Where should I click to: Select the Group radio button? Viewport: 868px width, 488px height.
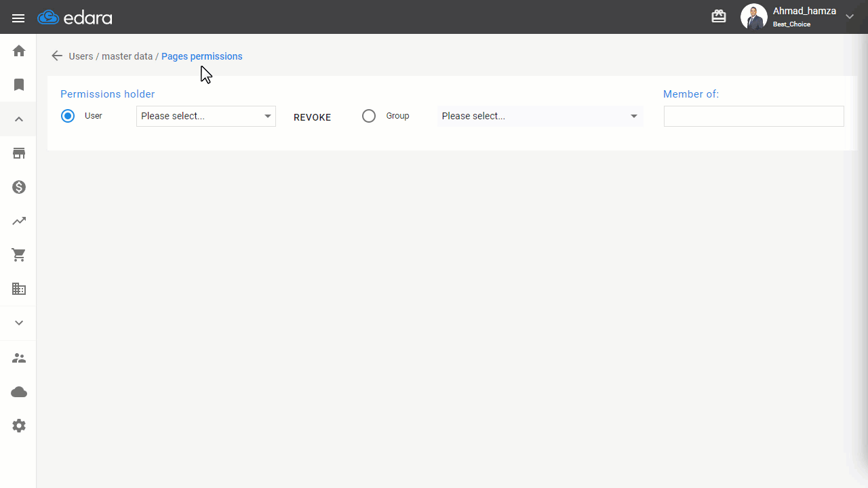(369, 116)
